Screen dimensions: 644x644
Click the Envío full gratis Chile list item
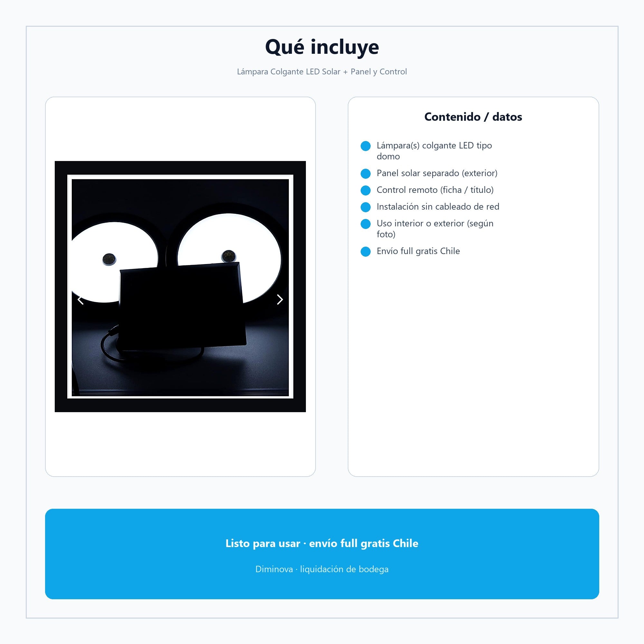click(418, 251)
